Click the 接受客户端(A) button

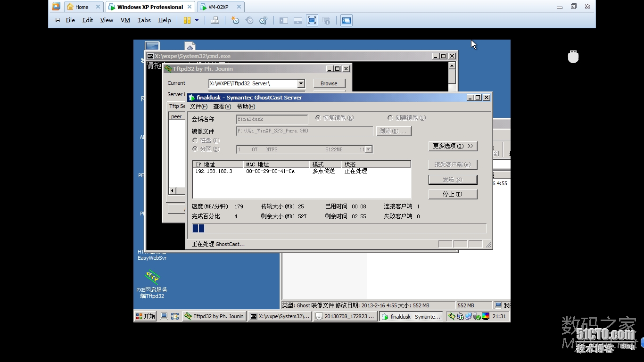[x=453, y=165]
